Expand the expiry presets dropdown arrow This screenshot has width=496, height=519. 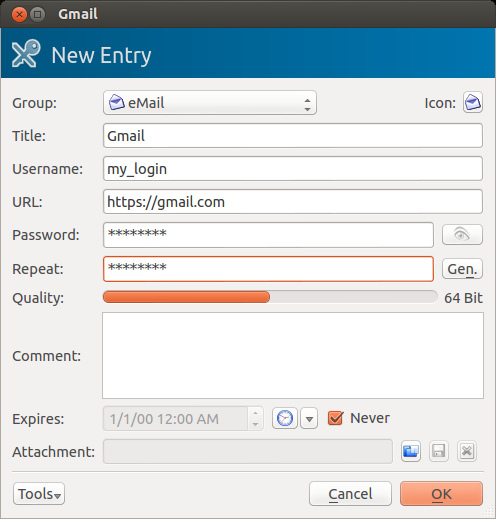pos(309,418)
